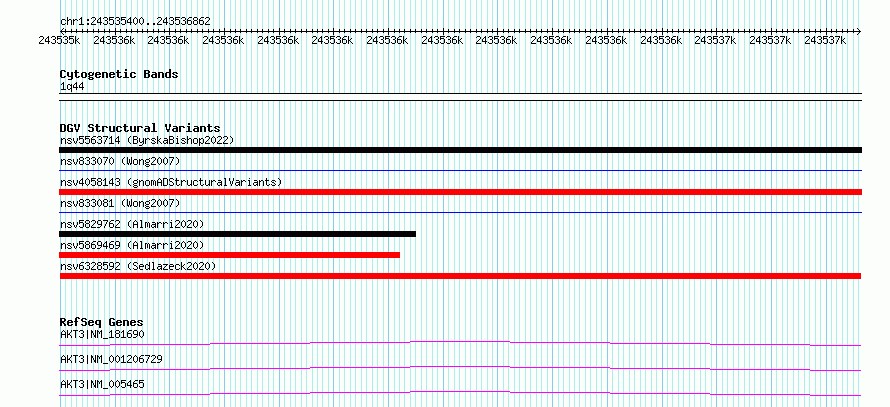Image resolution: width=890 pixels, height=407 pixels.
Task: Select the thin blue line of nsv833070
Action: [460, 170]
